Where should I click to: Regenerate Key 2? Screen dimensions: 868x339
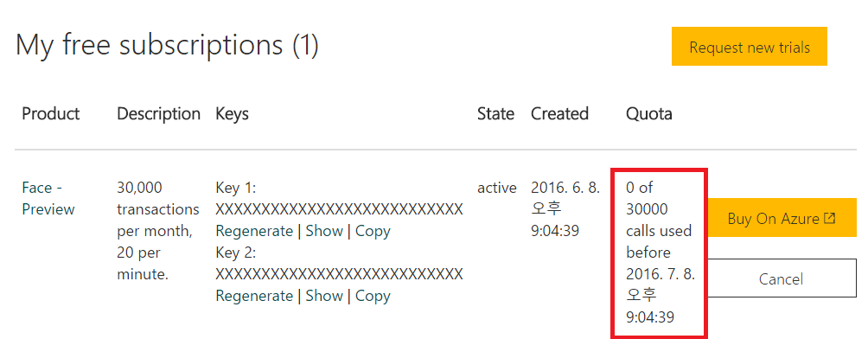click(x=254, y=296)
